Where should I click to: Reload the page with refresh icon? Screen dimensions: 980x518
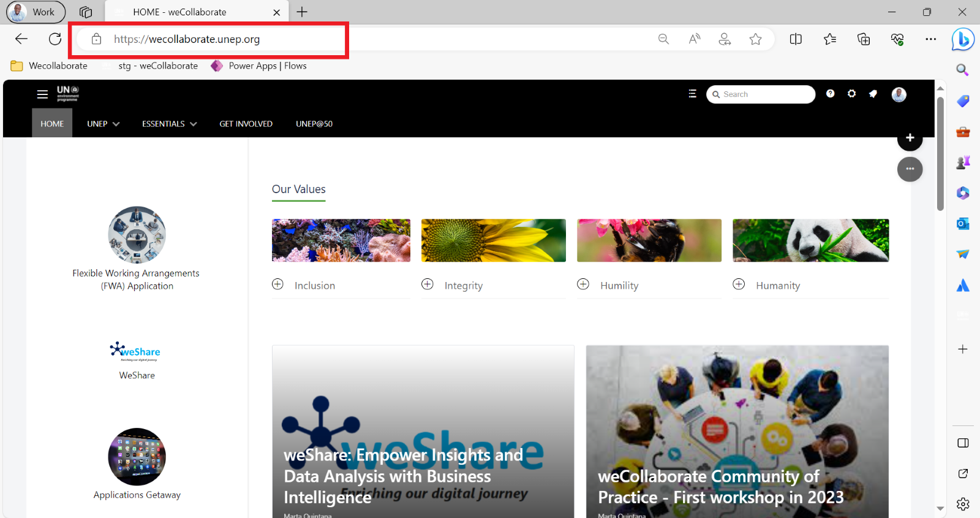point(55,39)
